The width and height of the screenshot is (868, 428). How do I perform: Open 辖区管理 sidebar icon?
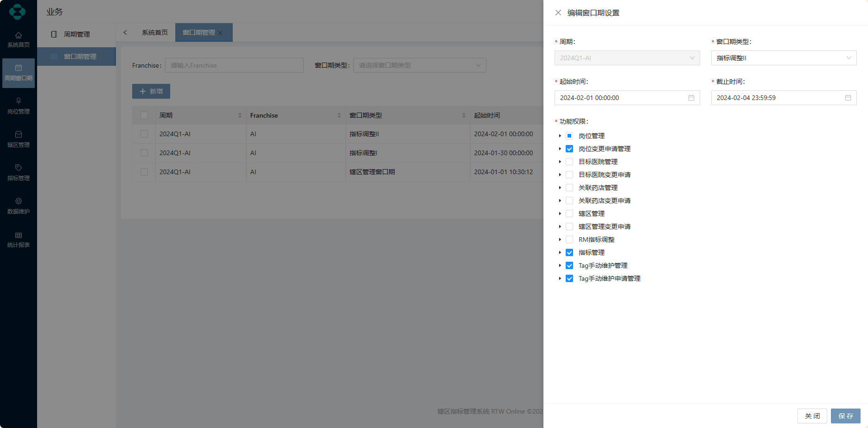coord(19,134)
